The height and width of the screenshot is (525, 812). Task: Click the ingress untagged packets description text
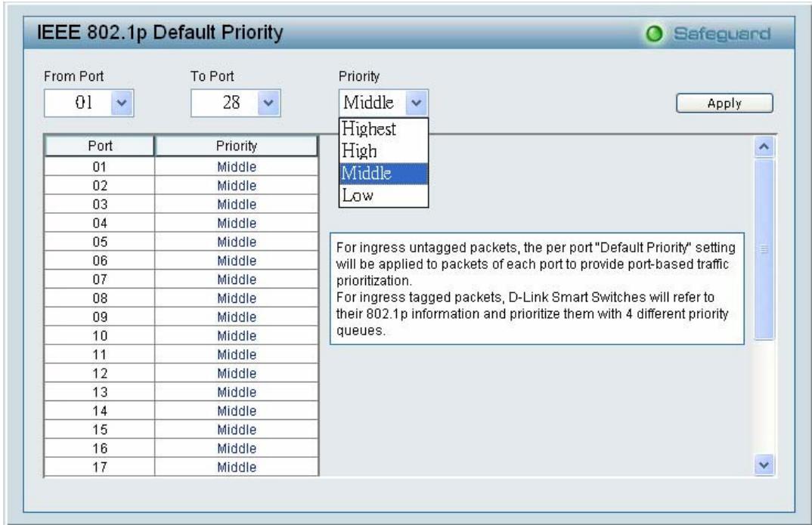tap(536, 264)
